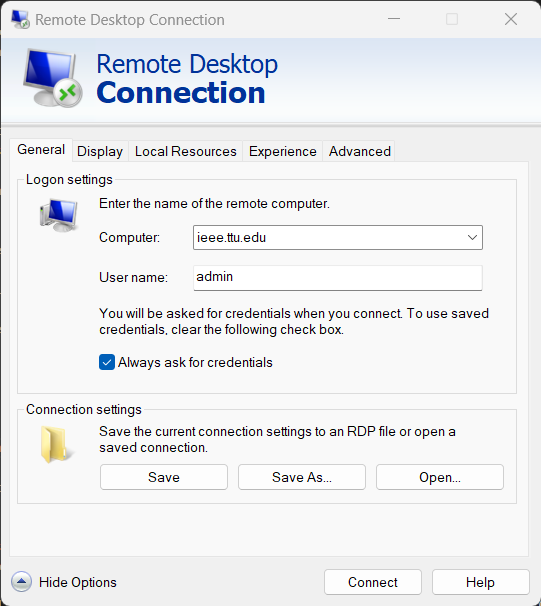Click the computer icon in Logon settings
Screen dimensions: 541x606
pos(58,215)
